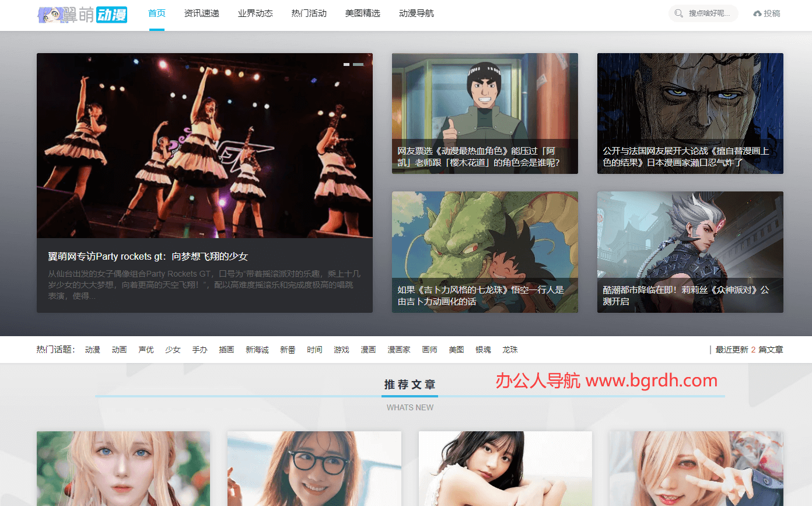Click the 翼萌动漫 site logo
This screenshot has width=812, height=506.
pos(81,14)
